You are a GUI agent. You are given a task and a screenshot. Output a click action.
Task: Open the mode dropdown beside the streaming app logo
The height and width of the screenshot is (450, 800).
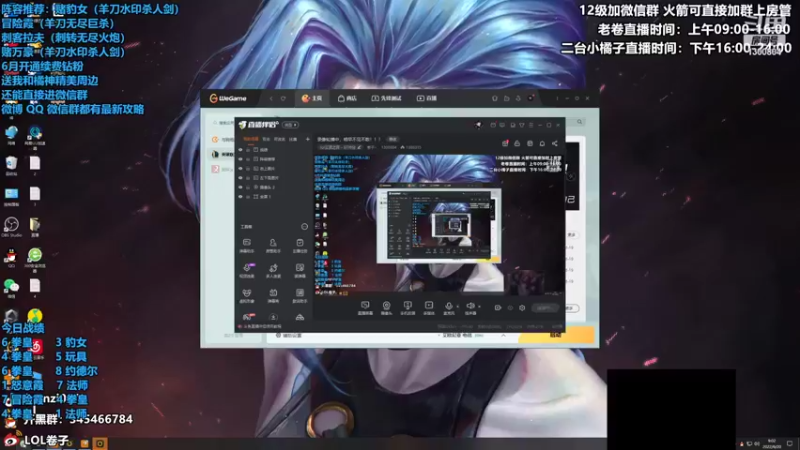pyautogui.click(x=290, y=125)
